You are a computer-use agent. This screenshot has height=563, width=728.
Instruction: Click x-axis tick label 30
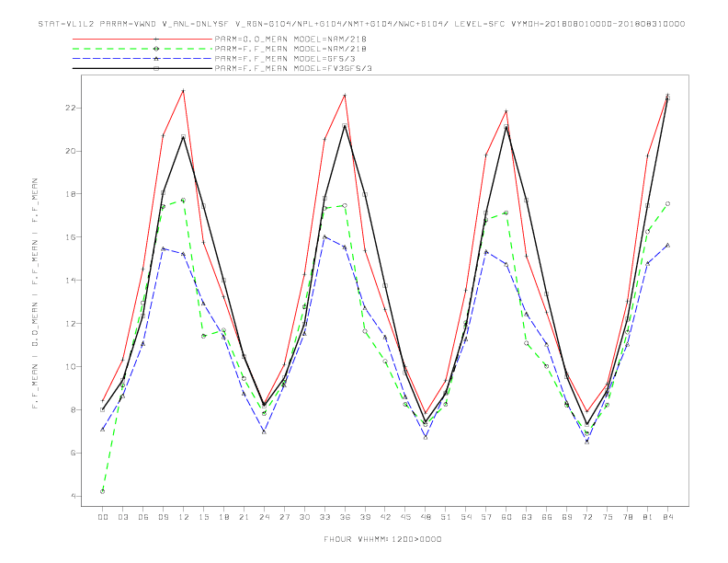(x=304, y=517)
